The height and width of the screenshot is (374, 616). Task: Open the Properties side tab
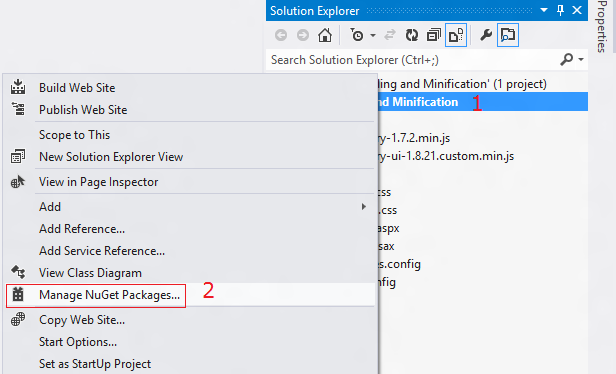point(601,27)
